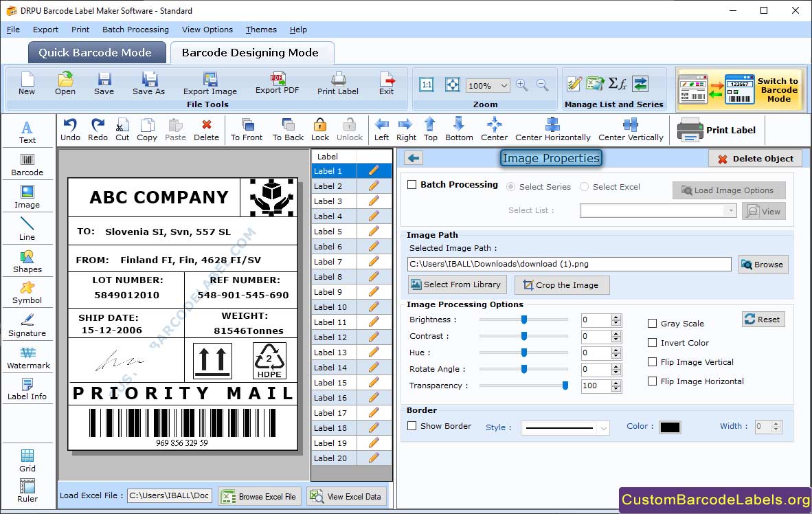Choose the Signature tool
The image size is (812, 514).
27,326
